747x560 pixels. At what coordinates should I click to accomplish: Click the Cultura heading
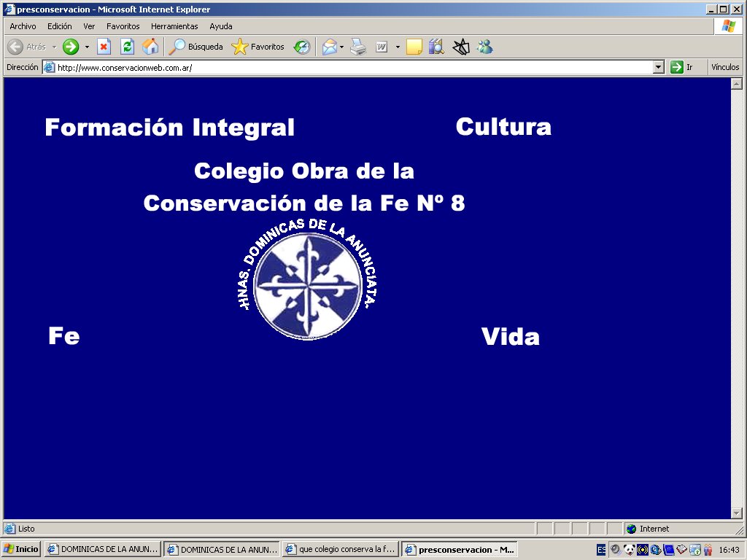503,127
